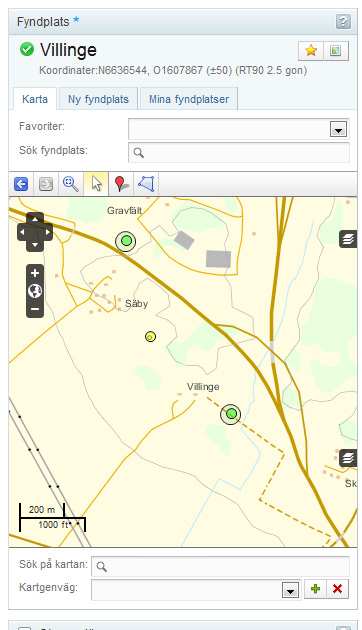Add Villinge to favorites with star button
The width and height of the screenshot is (362, 630).
click(311, 51)
